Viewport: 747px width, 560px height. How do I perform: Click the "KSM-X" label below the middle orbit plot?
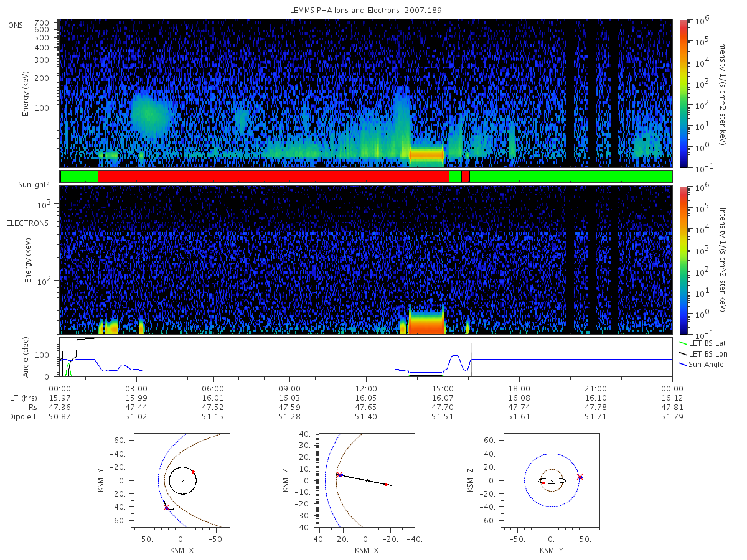(x=367, y=551)
